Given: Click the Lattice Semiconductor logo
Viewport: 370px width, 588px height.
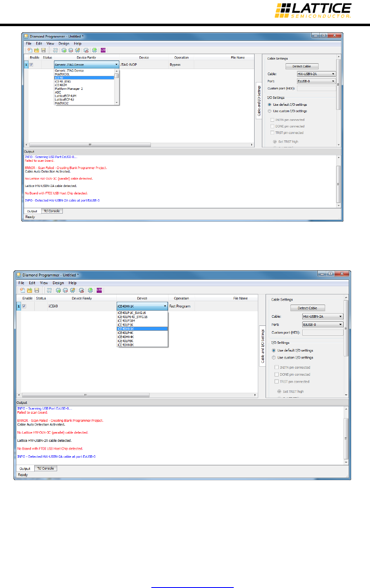Looking at the screenshot, I should 313,10.
